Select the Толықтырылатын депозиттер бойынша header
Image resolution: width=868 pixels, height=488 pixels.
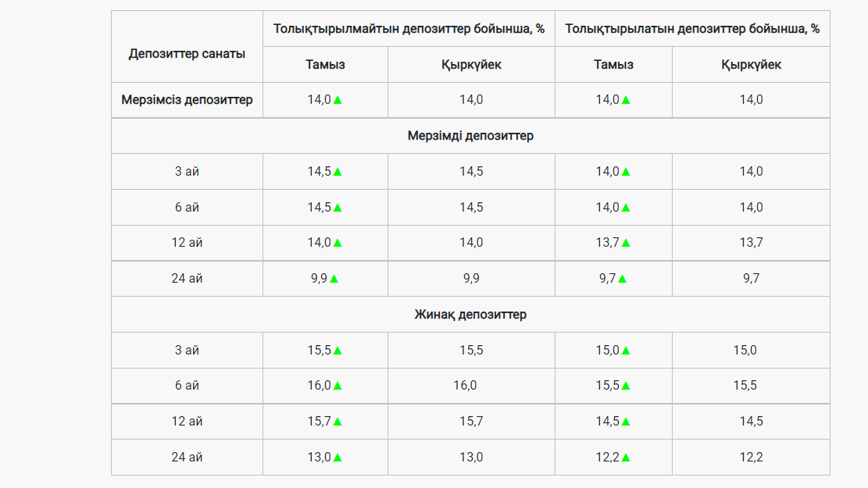coord(692,29)
